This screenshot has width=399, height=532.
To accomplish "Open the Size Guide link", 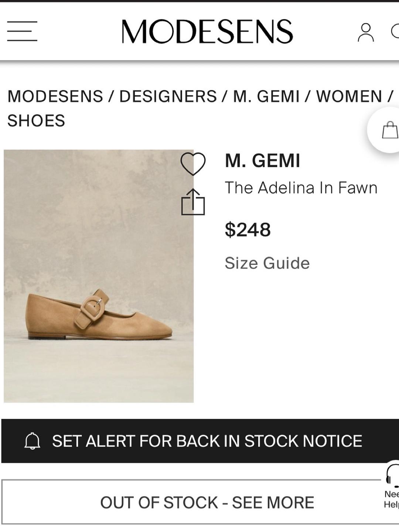I will pyautogui.click(x=267, y=263).
